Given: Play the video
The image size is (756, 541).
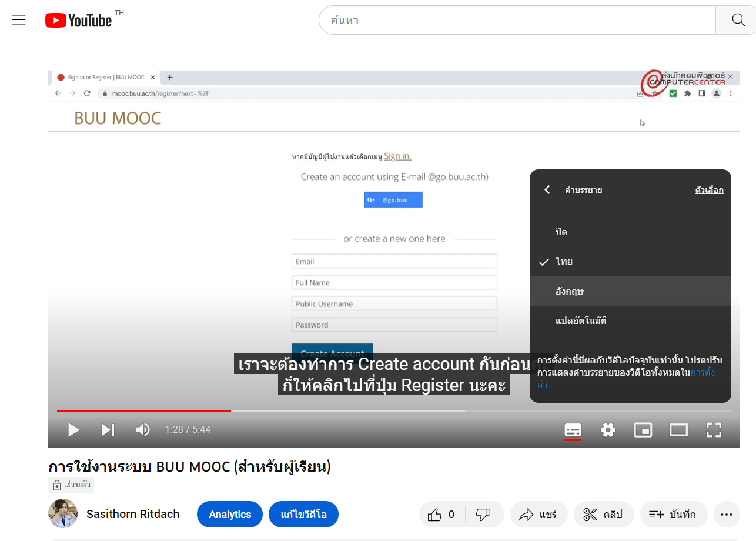Looking at the screenshot, I should (73, 430).
